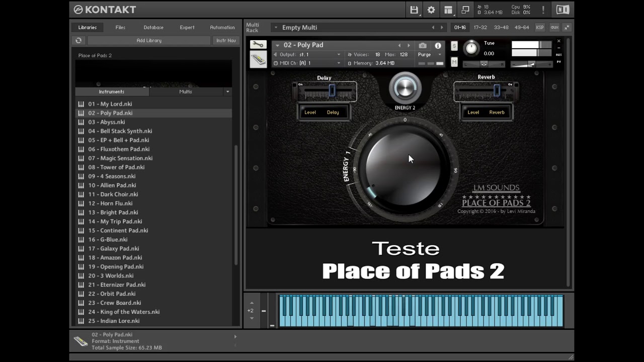The width and height of the screenshot is (644, 362).
Task: Select rack page 33-48
Action: (x=501, y=28)
